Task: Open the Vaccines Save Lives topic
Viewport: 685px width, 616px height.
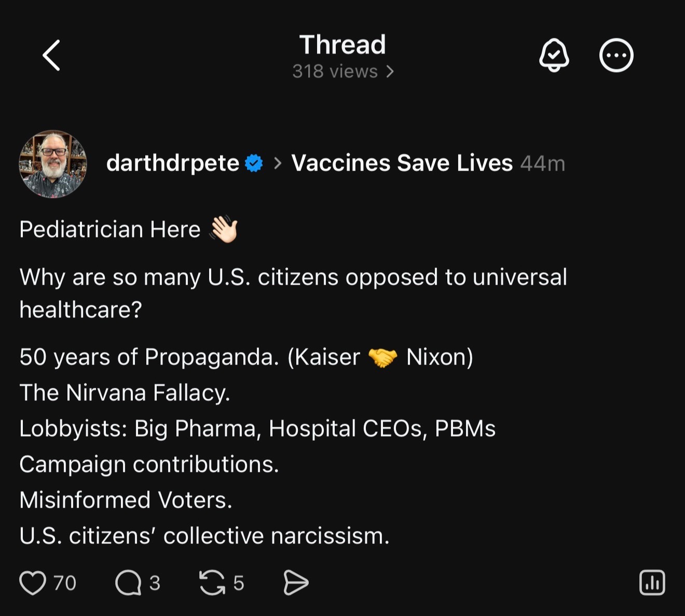Action: pos(402,163)
